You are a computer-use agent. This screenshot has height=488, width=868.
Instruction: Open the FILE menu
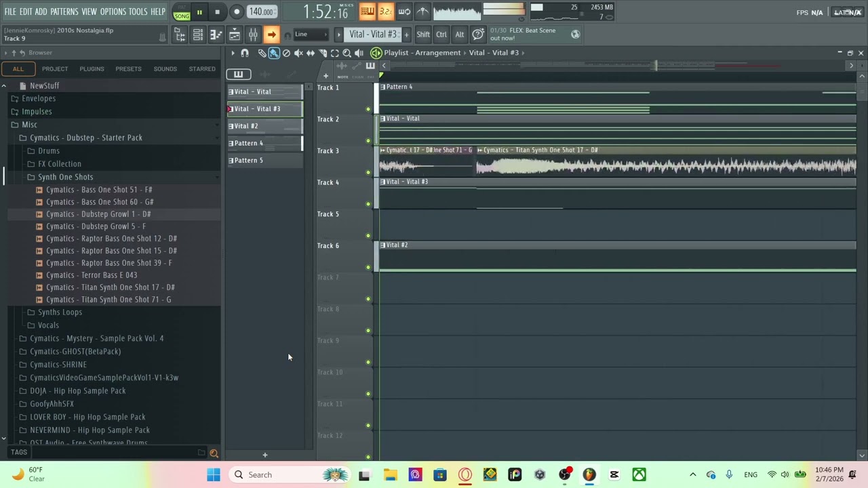coord(10,12)
